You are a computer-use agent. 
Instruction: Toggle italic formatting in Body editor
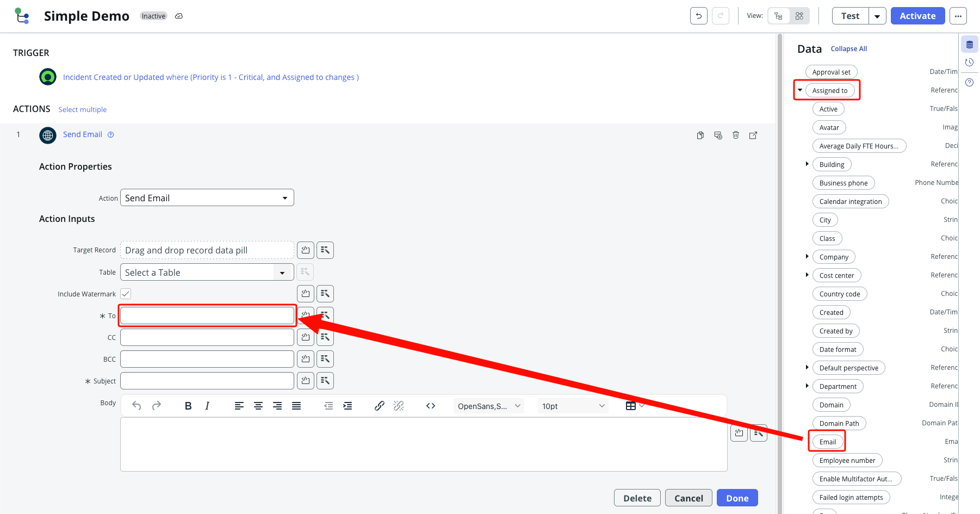(x=207, y=406)
